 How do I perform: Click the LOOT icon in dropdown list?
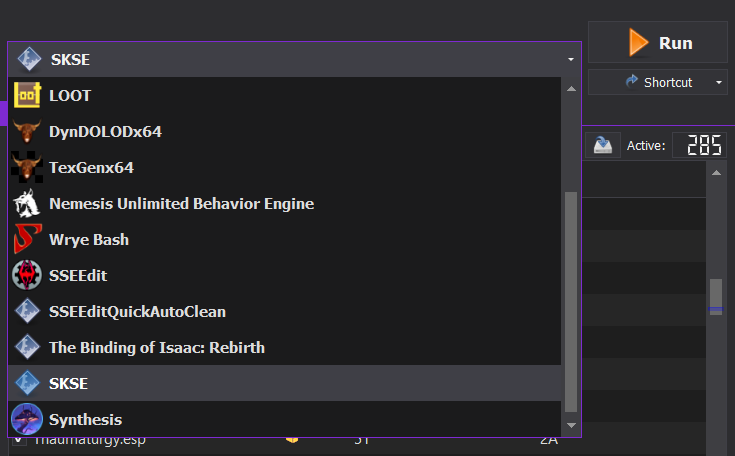click(x=27, y=95)
